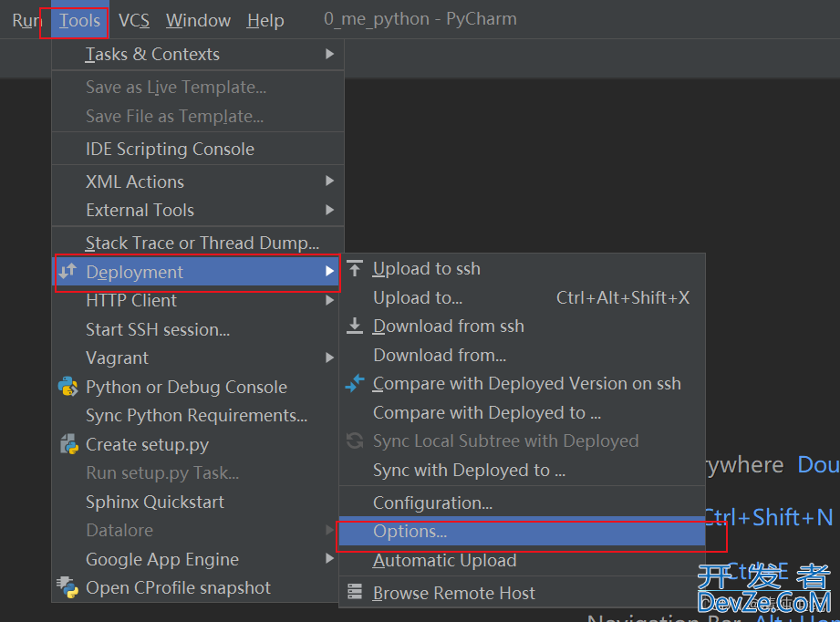Toggle Automatic Upload

[x=523, y=560]
